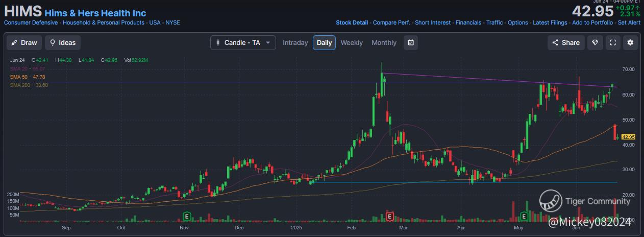
Task: Click the large 42.95 last price
Action: [592, 11]
